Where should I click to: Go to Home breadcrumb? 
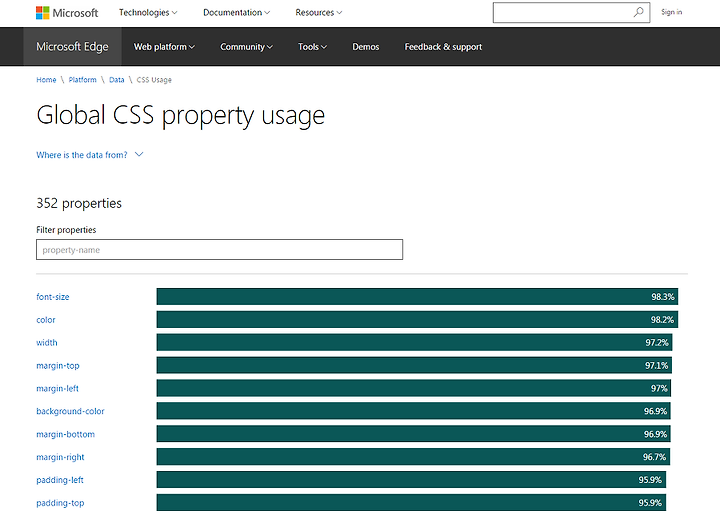(x=46, y=80)
